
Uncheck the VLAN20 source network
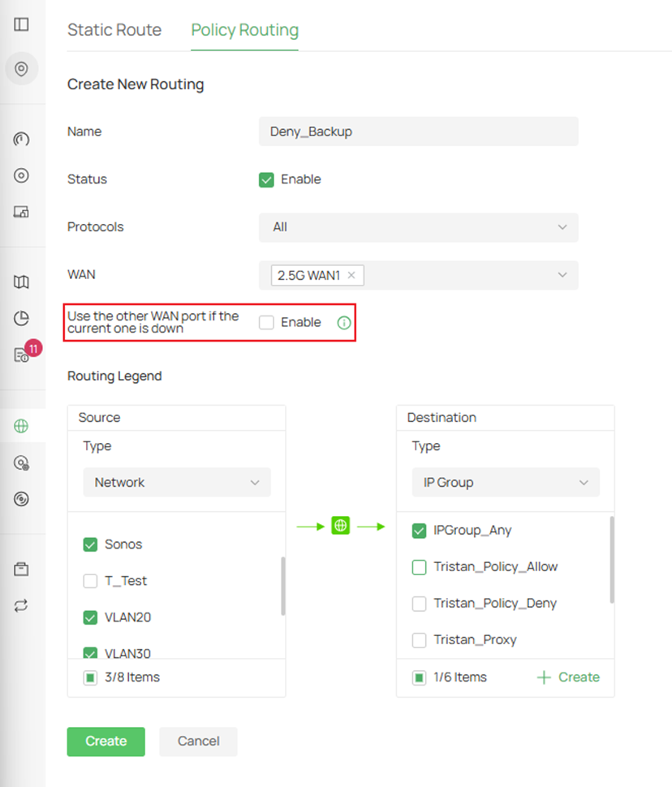pos(90,617)
